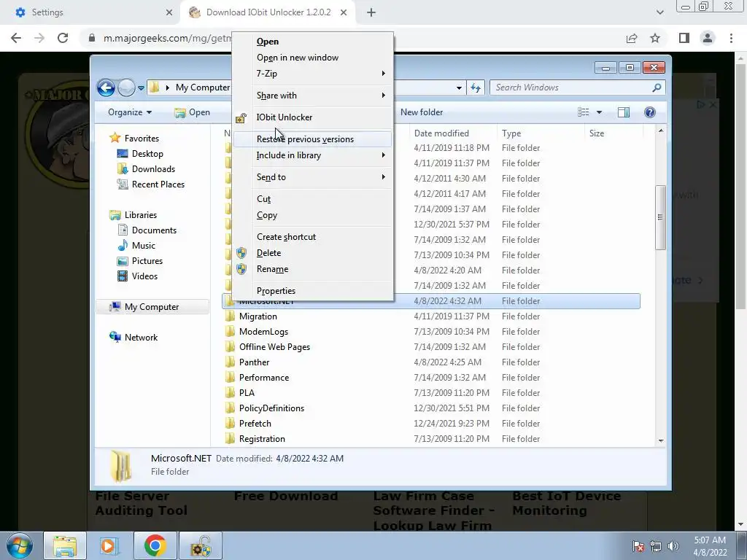Open address bar history dropdown
The height and width of the screenshot is (560, 747).
(x=459, y=87)
